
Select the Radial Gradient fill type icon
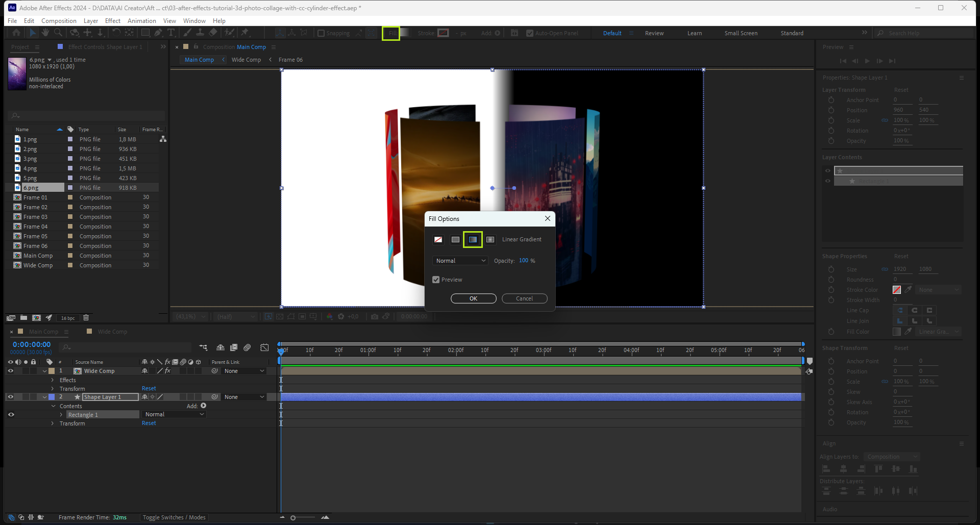coord(490,240)
